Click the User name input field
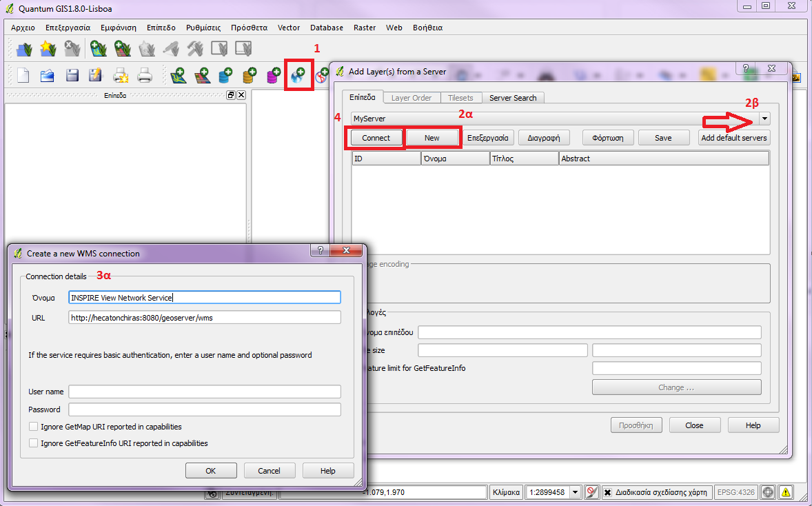This screenshot has height=506, width=812. 205,392
